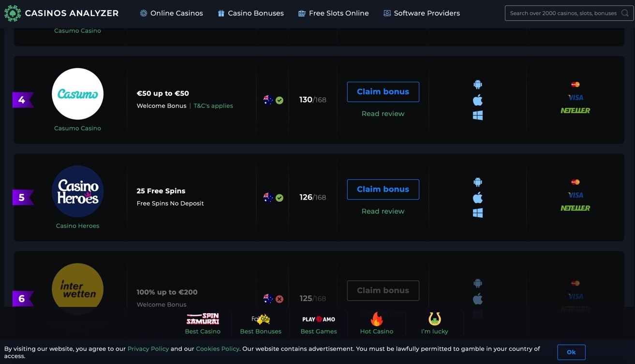Screen dimensions: 635x364
Task: Click Android icon in Casino Heroes row
Action: pos(478,182)
